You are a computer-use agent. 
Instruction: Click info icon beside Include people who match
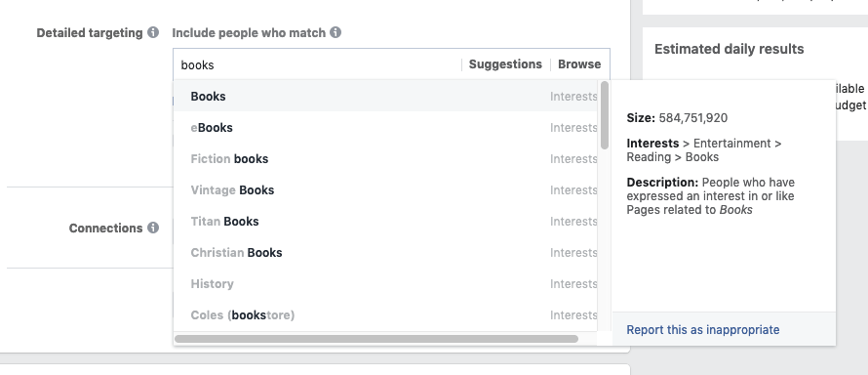(x=335, y=32)
